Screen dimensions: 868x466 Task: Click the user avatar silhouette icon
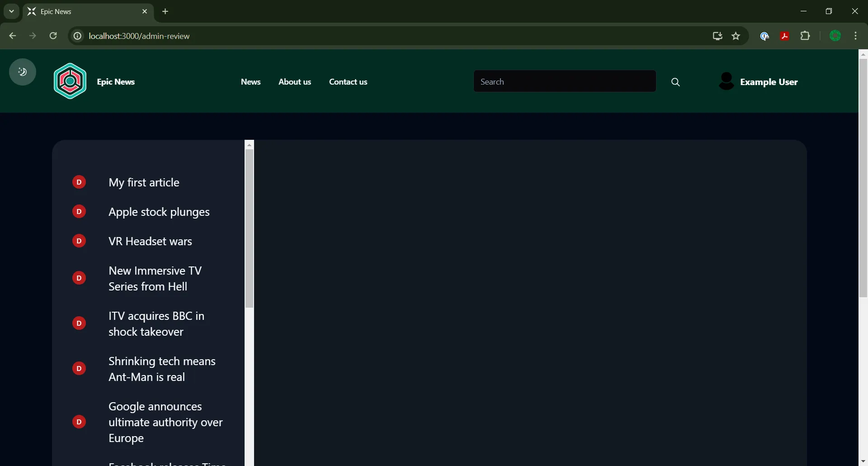click(x=726, y=81)
